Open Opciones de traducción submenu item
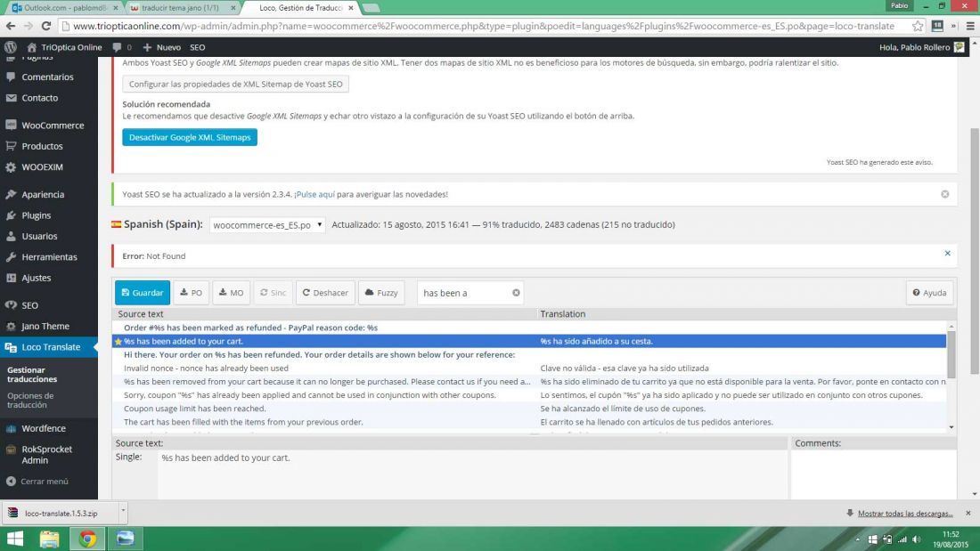Image resolution: width=980 pixels, height=551 pixels. [30, 401]
